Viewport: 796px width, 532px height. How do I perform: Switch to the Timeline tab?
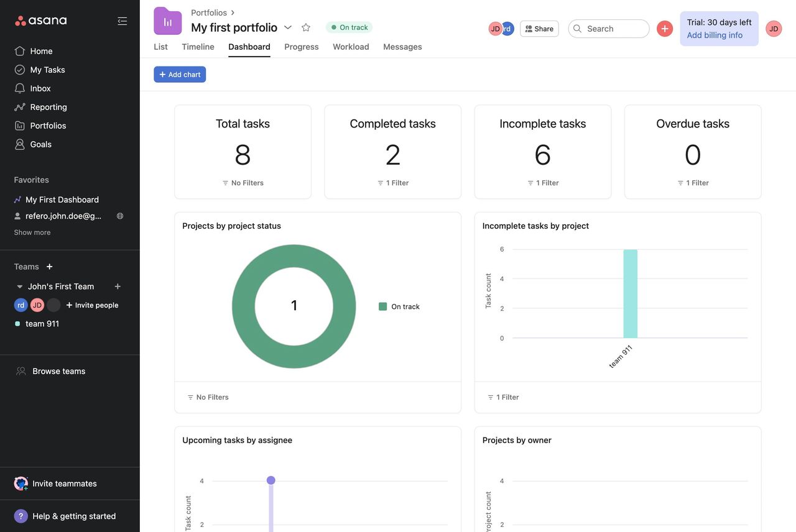pos(198,47)
